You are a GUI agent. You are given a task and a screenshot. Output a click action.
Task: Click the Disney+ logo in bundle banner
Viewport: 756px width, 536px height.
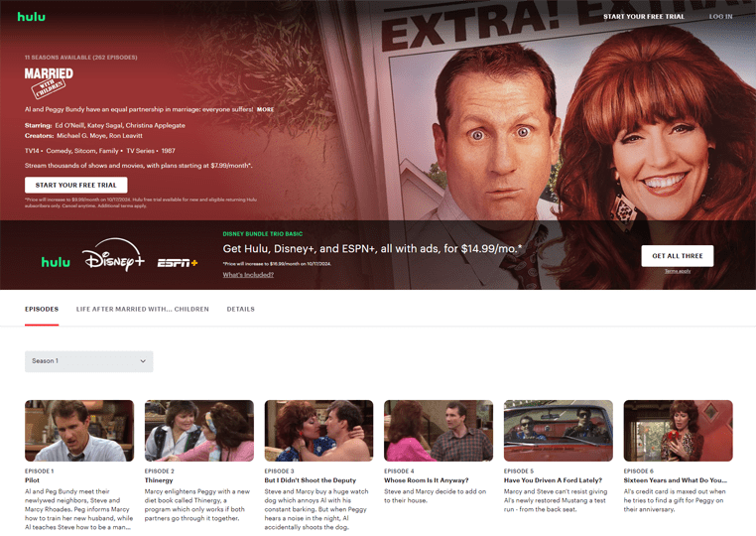coord(113,255)
